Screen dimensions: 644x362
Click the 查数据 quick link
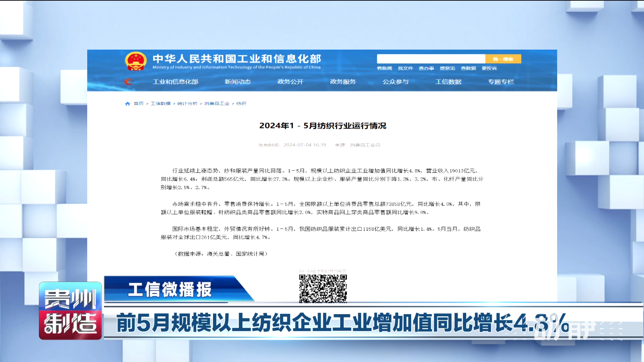coord(468,68)
